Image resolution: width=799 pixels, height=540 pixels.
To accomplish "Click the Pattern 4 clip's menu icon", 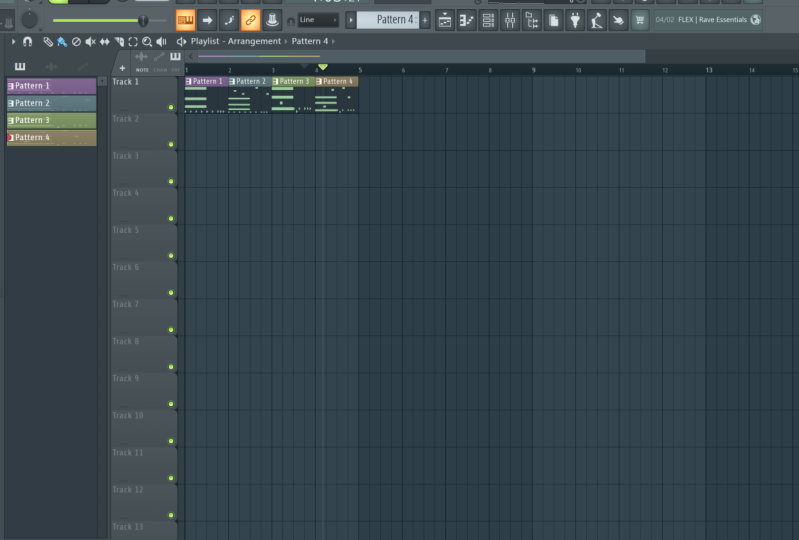I will tap(319, 82).
